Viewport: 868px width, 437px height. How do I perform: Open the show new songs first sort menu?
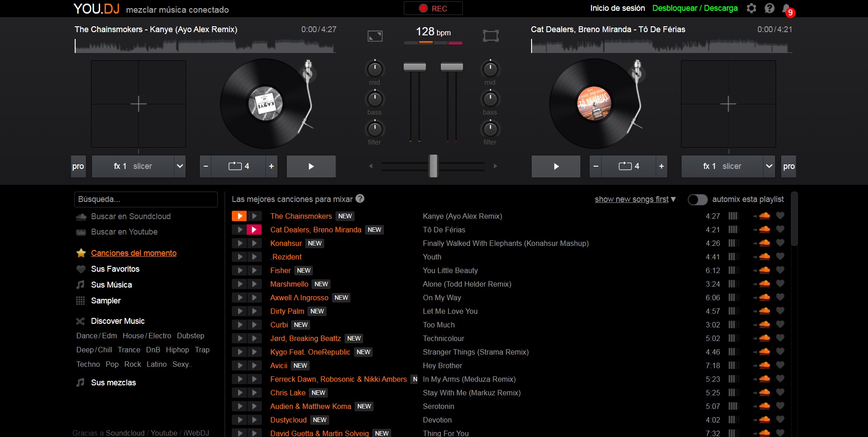point(635,199)
